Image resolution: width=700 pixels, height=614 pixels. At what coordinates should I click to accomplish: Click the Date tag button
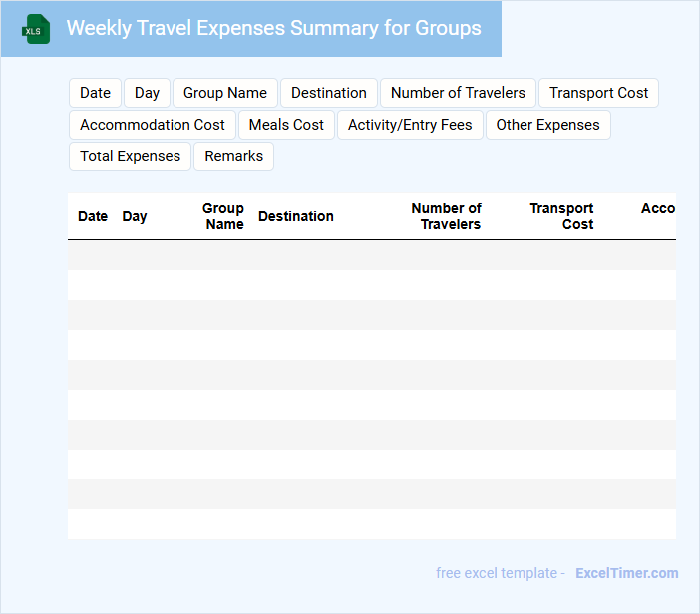coord(96,93)
